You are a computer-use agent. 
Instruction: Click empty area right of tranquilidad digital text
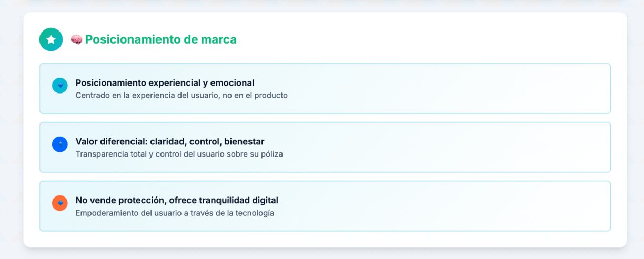pos(447,206)
